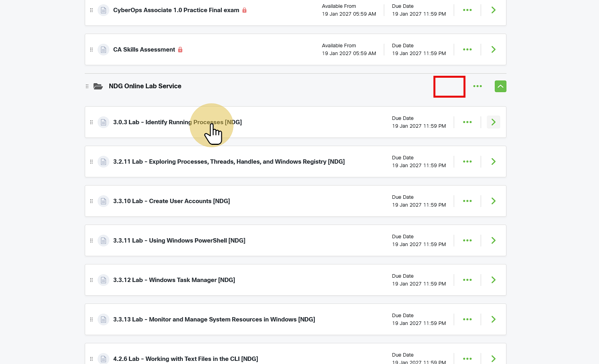
Task: Open 3.3.12 Lab - Windows Task Manager [NDG]
Action: (174, 280)
